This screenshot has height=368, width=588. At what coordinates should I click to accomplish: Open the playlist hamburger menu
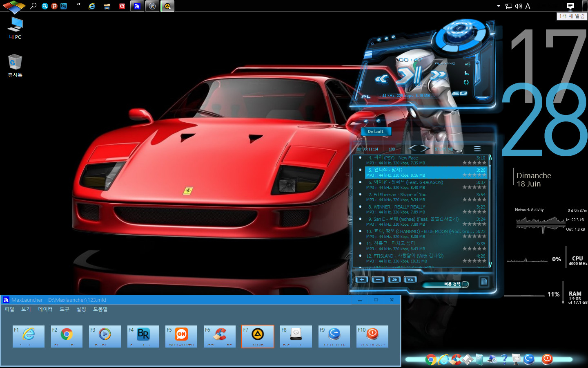[477, 149]
